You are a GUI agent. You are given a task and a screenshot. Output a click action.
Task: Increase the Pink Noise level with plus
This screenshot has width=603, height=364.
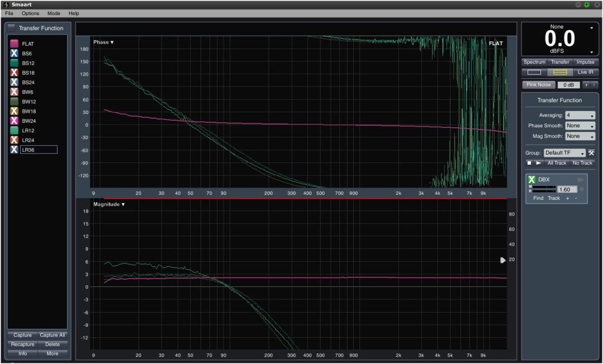click(x=586, y=85)
